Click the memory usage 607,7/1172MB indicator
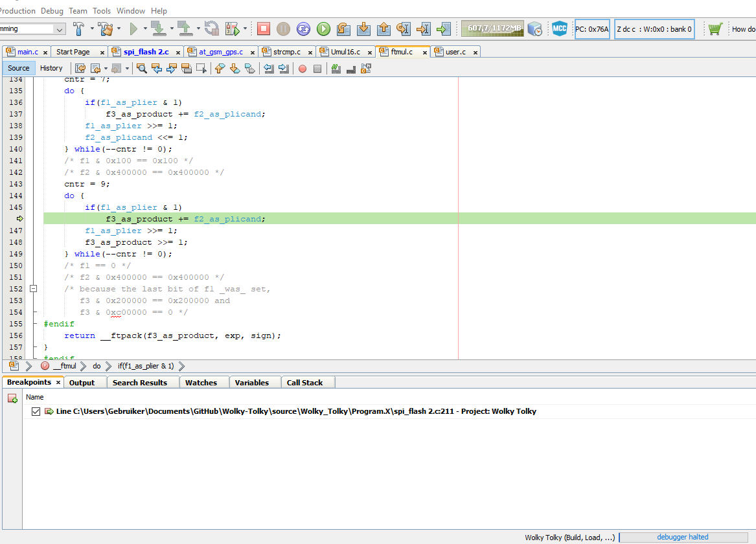 pyautogui.click(x=492, y=29)
